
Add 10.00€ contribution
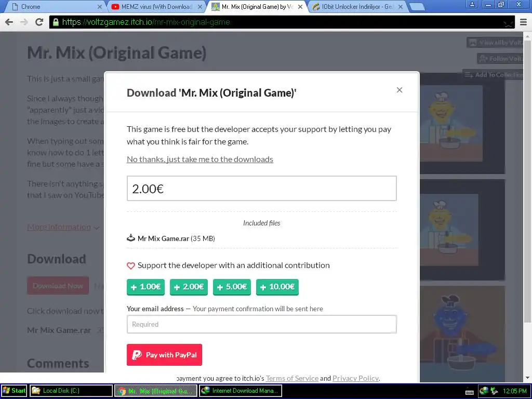tap(277, 287)
